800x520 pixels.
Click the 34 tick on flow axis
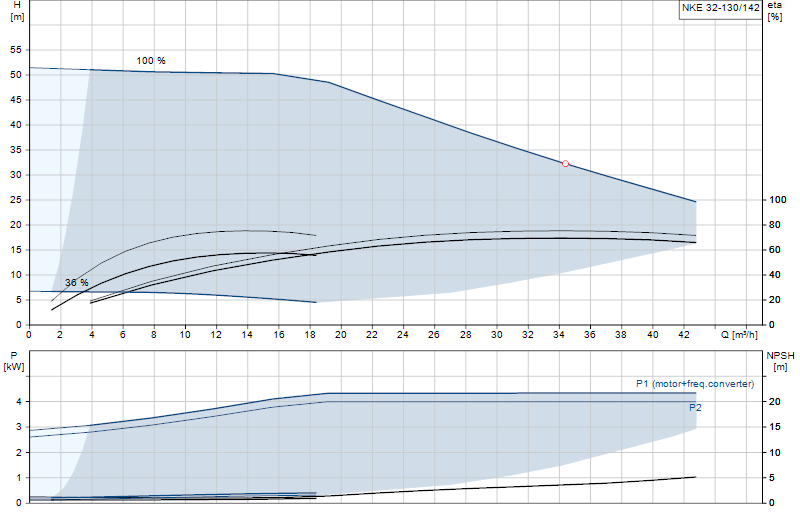(x=559, y=335)
